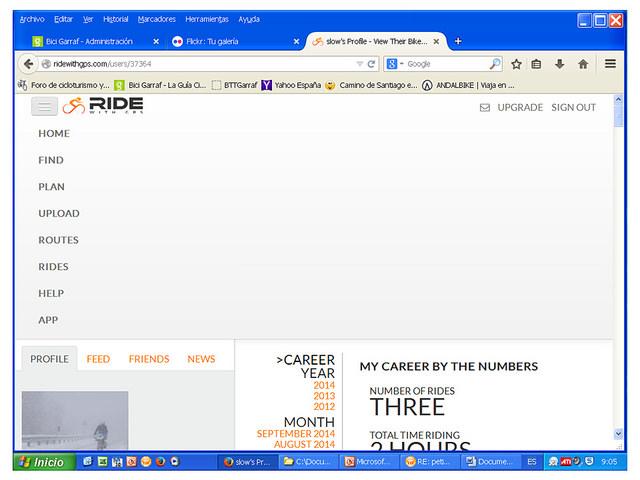The height and width of the screenshot is (480, 640).
Task: Reload the current page
Action: [371, 64]
